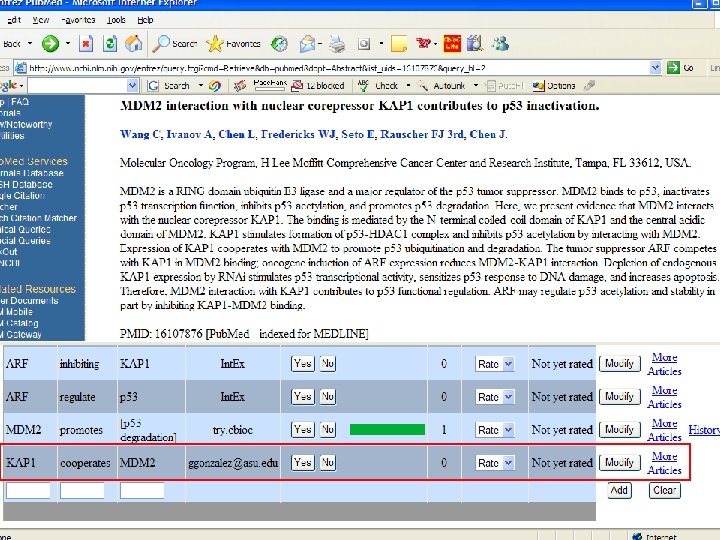Click the highlighter pen icon in Google toolbar

pyautogui.click(x=590, y=85)
